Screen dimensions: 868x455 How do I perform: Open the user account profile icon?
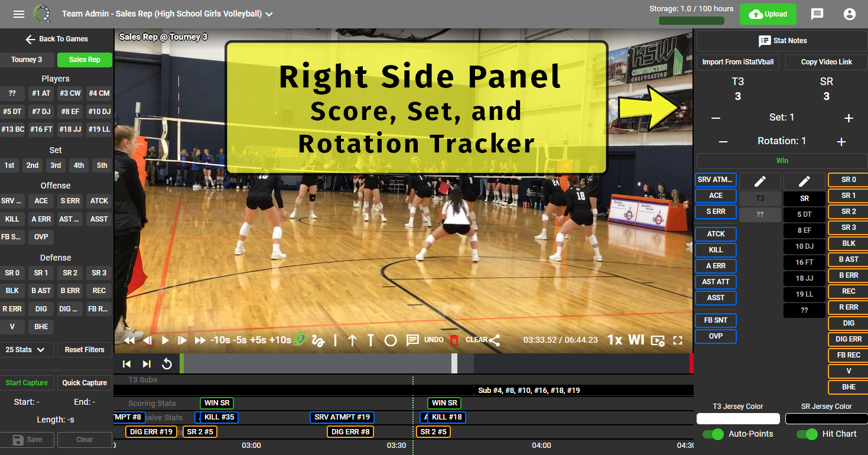point(850,14)
